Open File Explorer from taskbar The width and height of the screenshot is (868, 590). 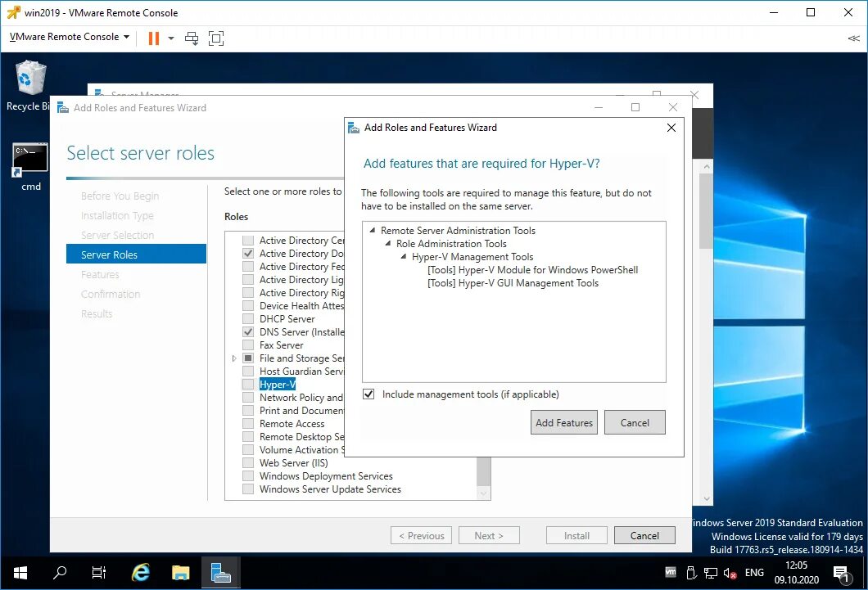[x=180, y=572]
